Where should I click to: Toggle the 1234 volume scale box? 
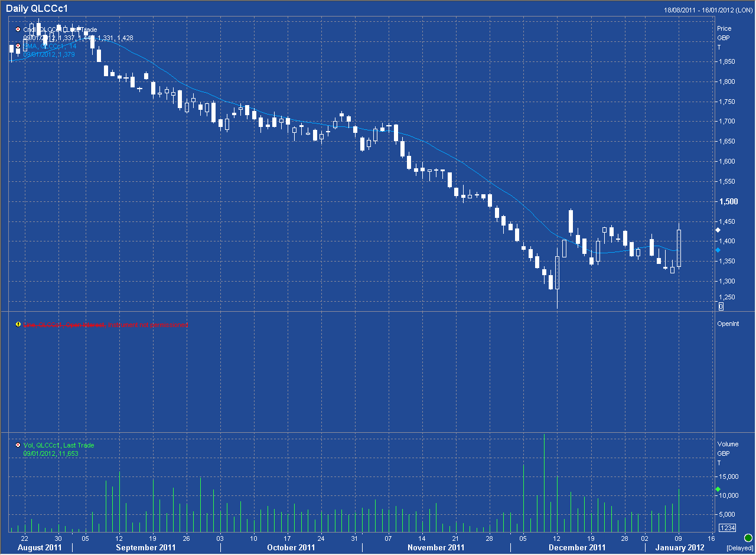tap(726, 528)
